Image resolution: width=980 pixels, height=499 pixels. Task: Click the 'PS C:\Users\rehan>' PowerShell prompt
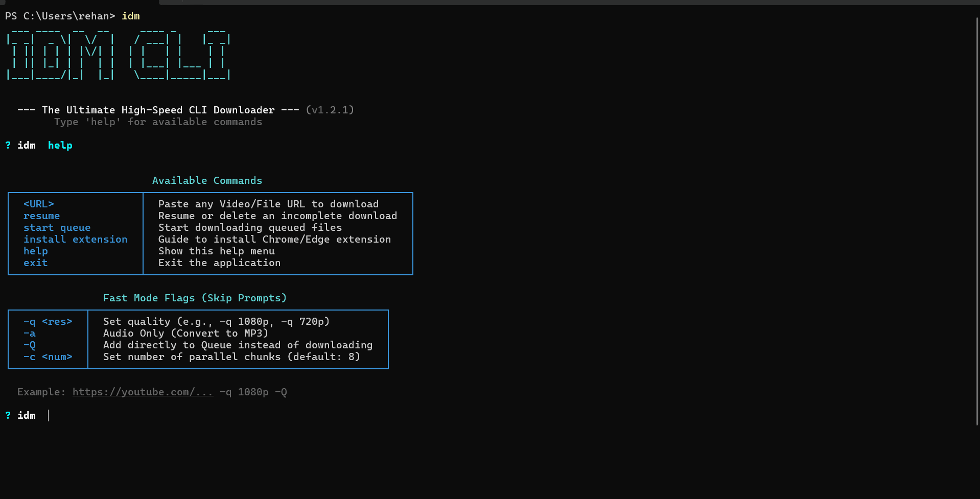(60, 16)
